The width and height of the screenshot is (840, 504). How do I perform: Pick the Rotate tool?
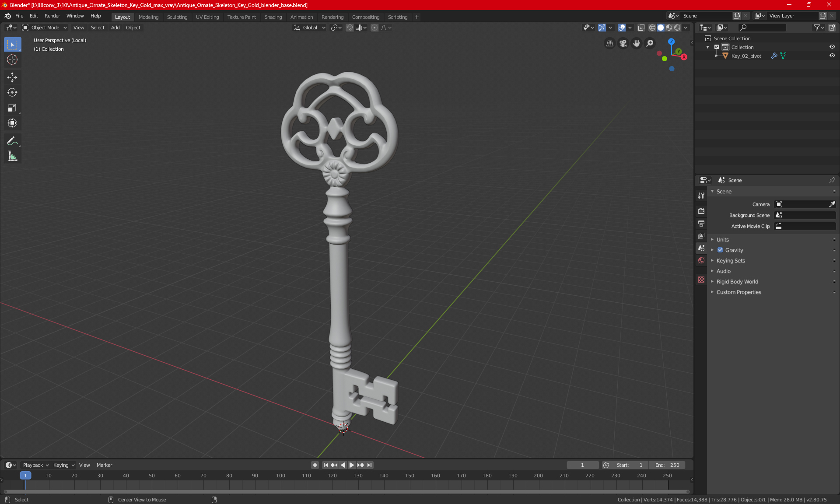click(12, 93)
